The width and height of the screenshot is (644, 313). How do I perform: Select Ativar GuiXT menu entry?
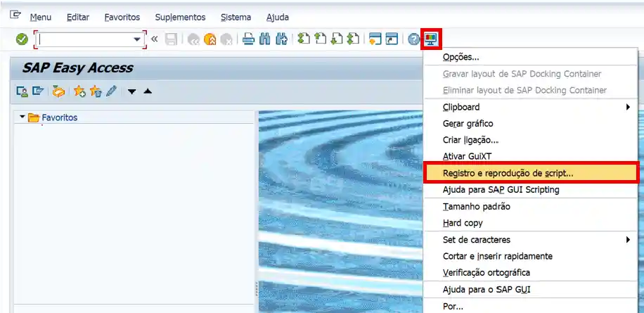click(x=531, y=156)
